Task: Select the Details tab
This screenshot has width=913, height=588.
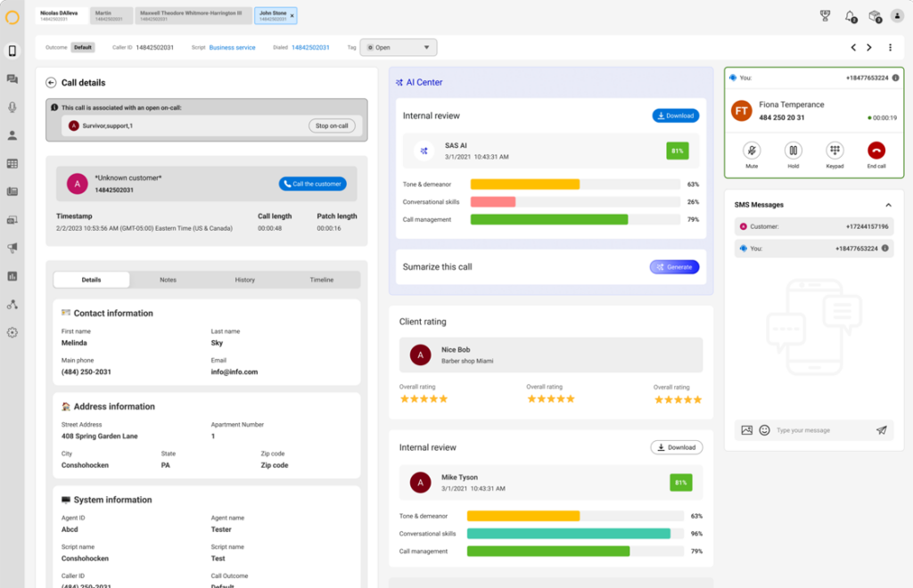Action: click(x=92, y=280)
